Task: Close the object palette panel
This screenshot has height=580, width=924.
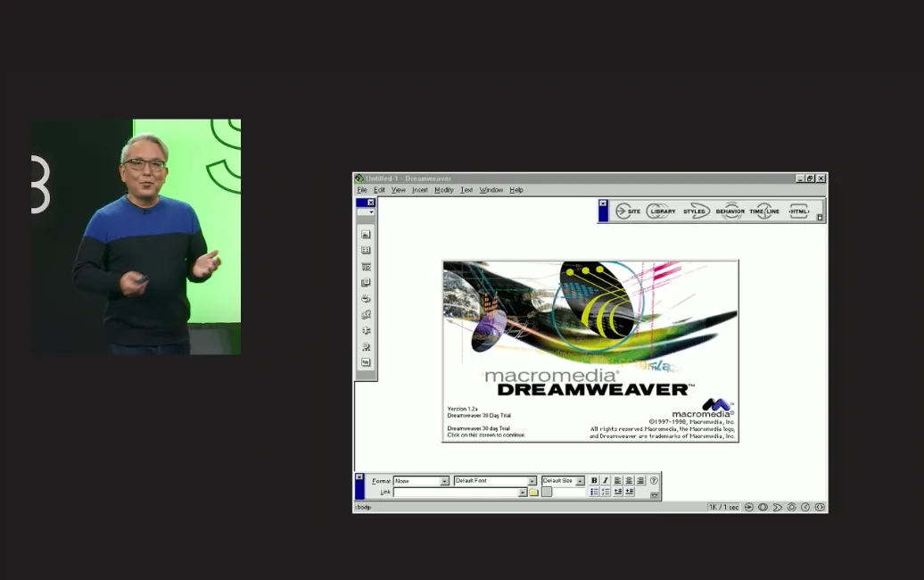Action: [x=371, y=203]
